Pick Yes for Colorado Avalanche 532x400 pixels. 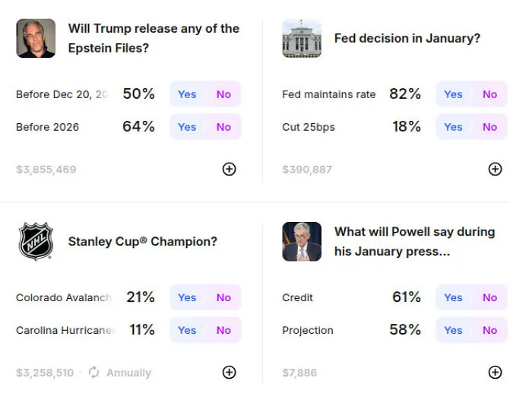[187, 297]
